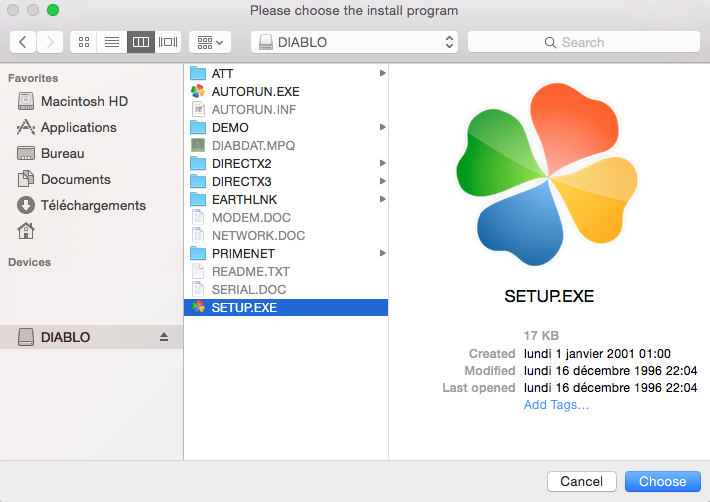710x502 pixels.
Task: Expand the DIRECTX3 folder arrow
Action: point(383,181)
